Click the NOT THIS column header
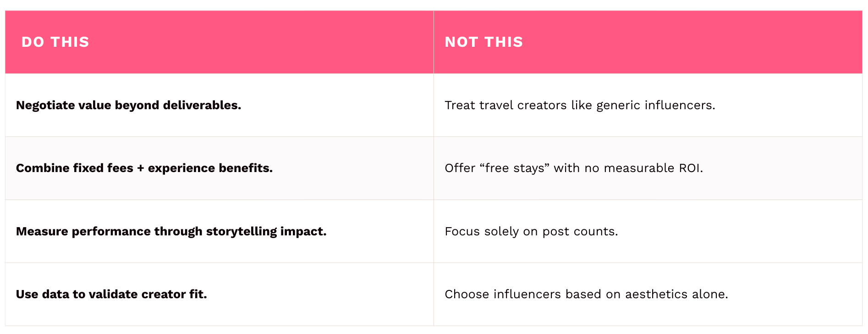868x334 pixels. 483,42
